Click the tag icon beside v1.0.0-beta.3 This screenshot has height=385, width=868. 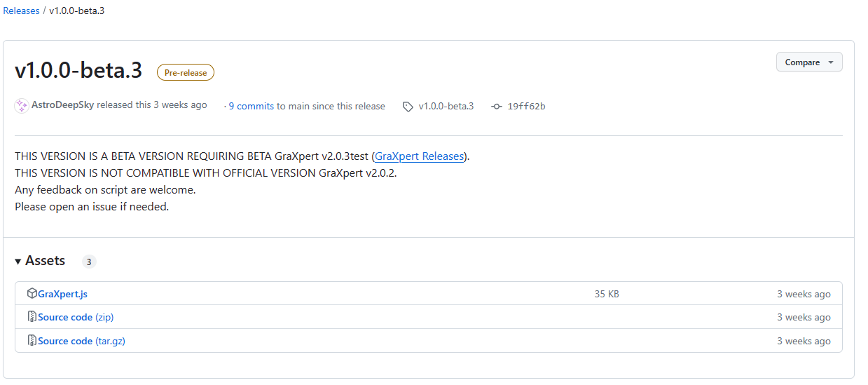pos(408,107)
